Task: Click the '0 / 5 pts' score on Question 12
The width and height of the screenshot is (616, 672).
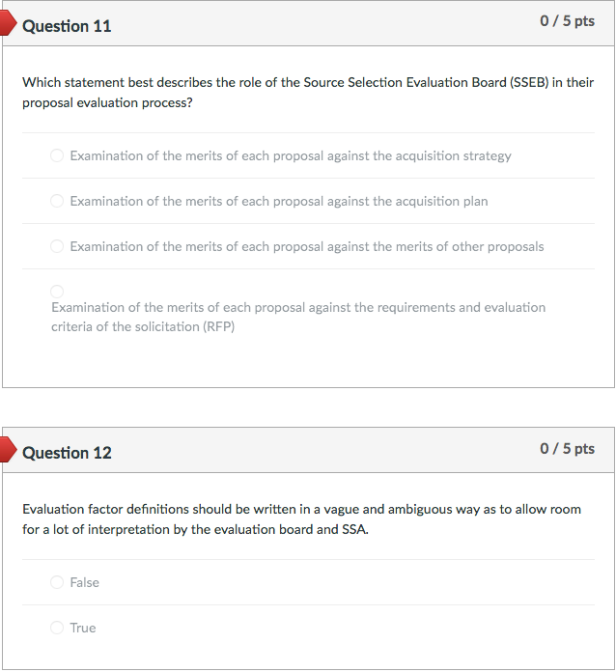Action: 568,448
